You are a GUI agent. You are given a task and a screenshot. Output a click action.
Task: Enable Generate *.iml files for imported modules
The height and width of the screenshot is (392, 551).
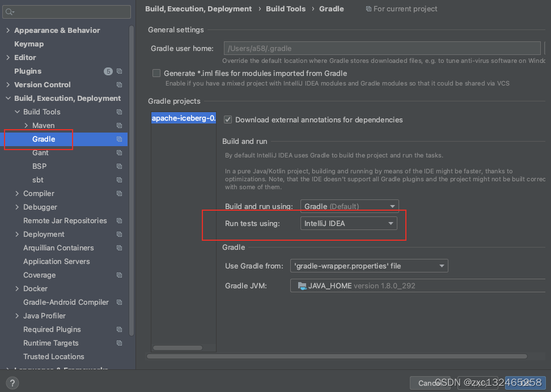(156, 73)
